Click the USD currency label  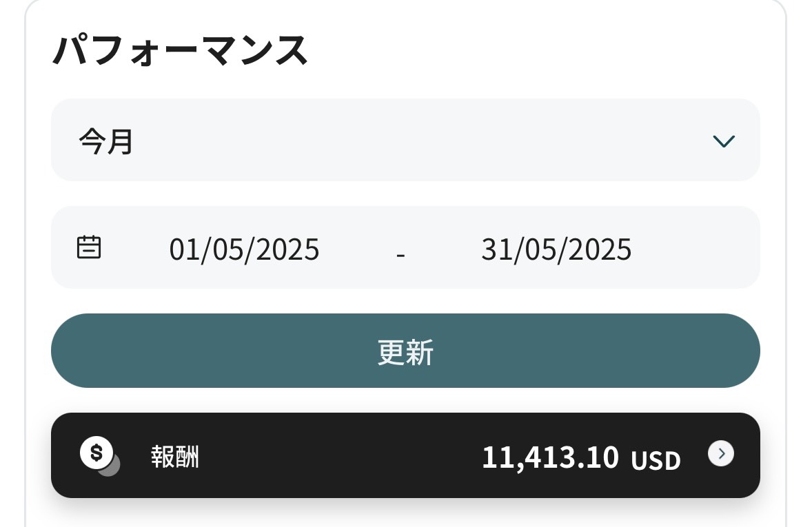point(656,459)
